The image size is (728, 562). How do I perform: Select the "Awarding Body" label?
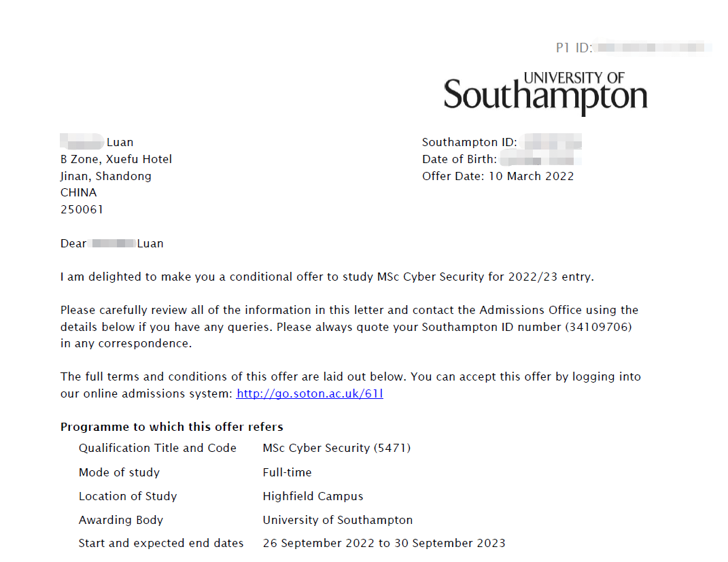coord(121,520)
